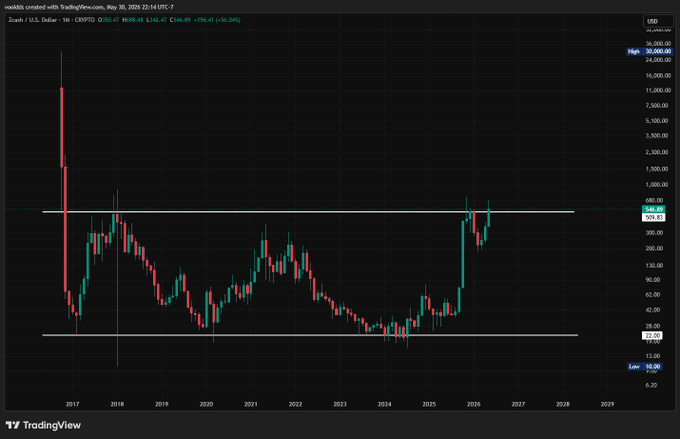Click the 90.00 price scale value

point(653,280)
